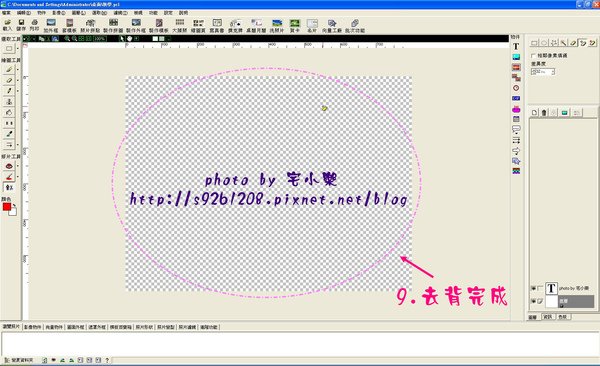Open the 套模板 template tool
The height and width of the screenshot is (366, 600).
click(69, 26)
